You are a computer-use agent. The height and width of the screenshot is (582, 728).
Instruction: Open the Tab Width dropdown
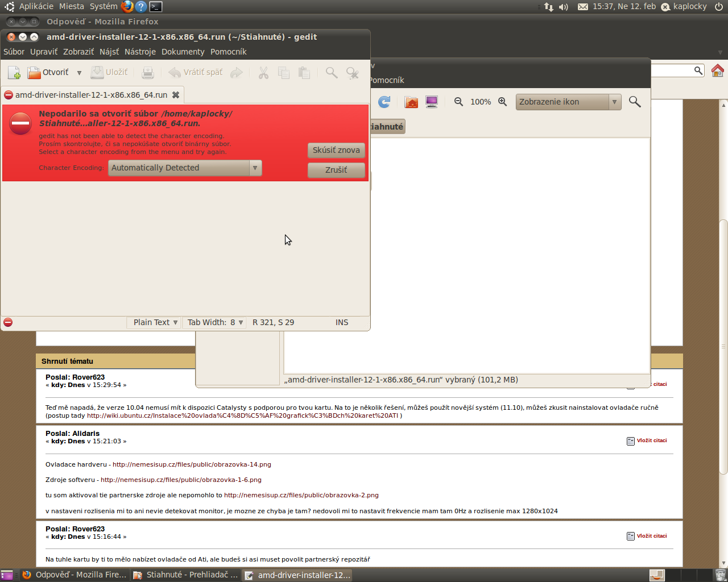click(x=215, y=322)
